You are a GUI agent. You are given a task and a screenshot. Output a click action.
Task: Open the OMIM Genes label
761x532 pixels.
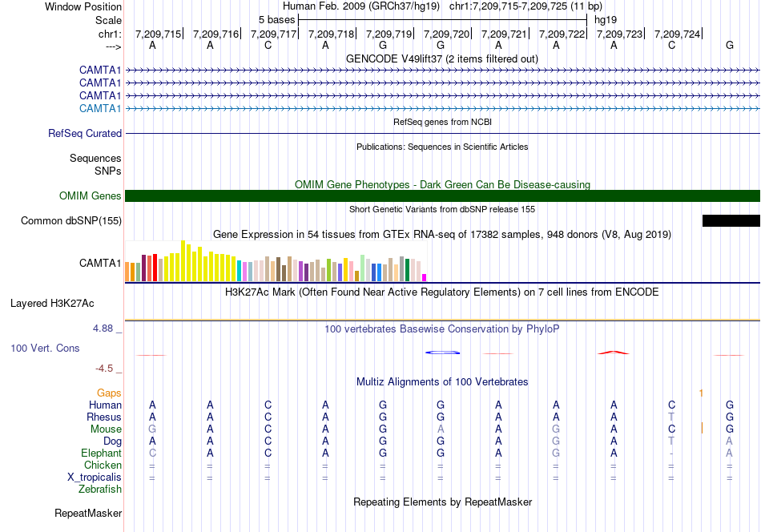(91, 195)
